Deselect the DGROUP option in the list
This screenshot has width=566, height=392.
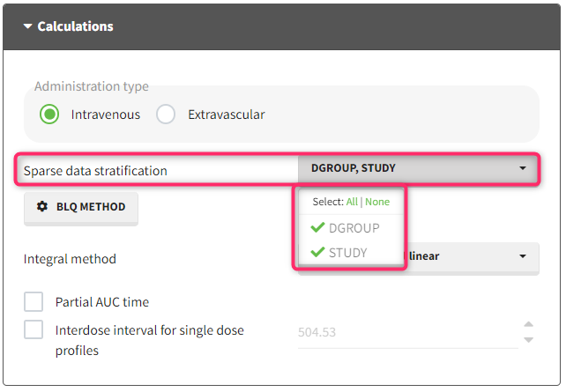(354, 228)
